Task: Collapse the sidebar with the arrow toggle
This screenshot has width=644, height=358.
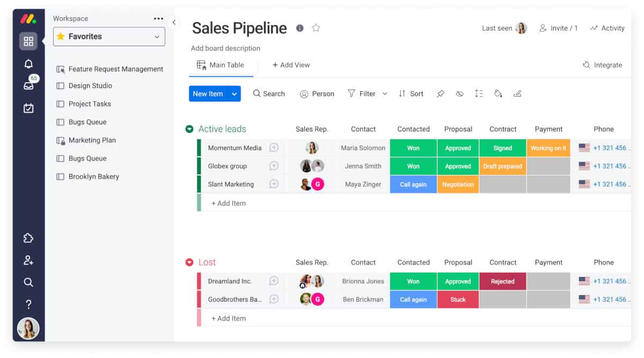Action: point(174,22)
